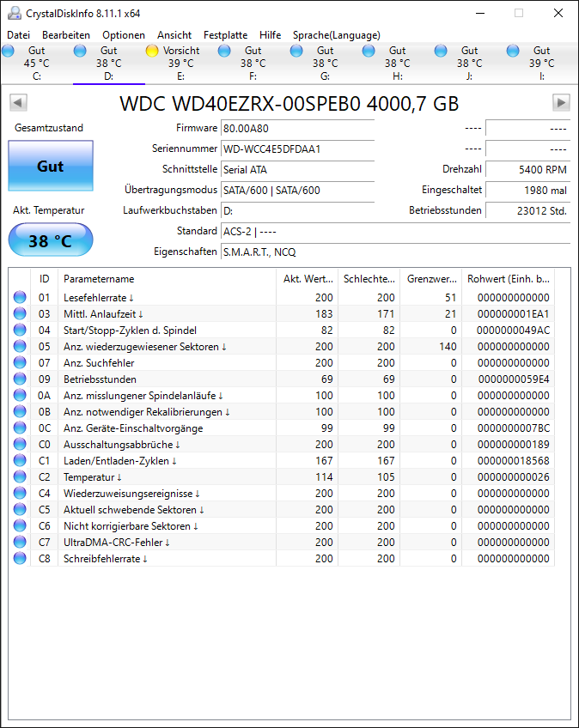Open the Ansicht menu
The width and height of the screenshot is (579, 728).
click(174, 35)
